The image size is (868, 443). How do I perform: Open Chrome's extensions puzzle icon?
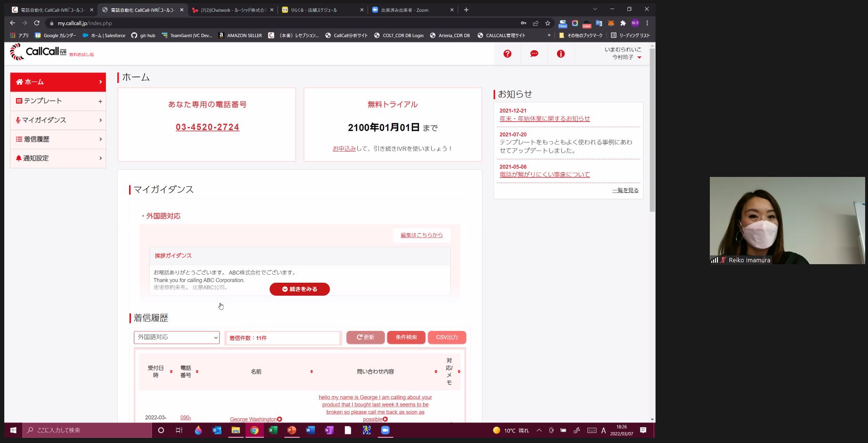click(623, 23)
